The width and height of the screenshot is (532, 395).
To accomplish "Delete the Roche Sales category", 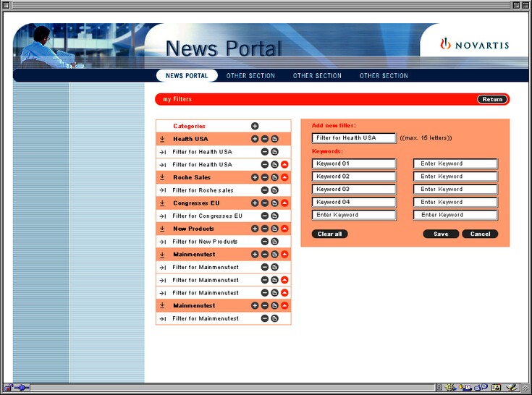I will coord(265,177).
